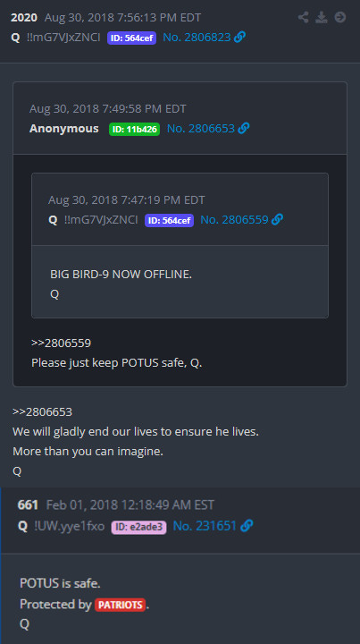Click the green ID: 11b426 badge
The width and height of the screenshot is (360, 644).
tap(135, 130)
